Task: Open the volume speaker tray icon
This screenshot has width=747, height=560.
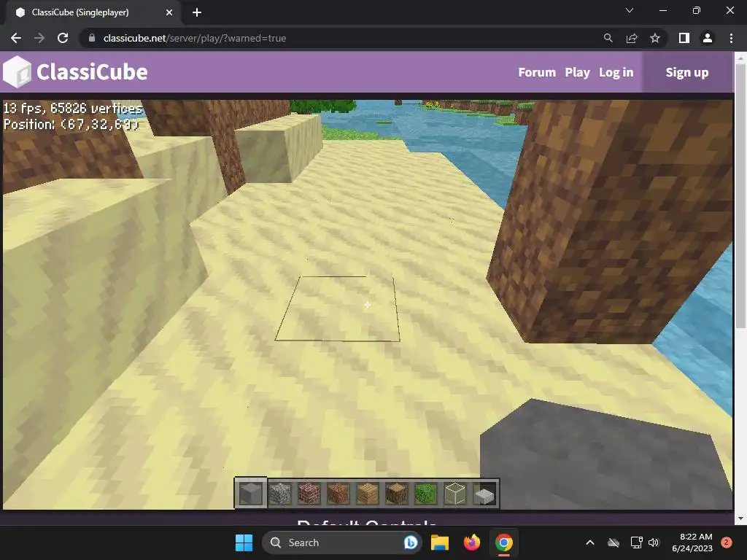Action: tap(654, 542)
